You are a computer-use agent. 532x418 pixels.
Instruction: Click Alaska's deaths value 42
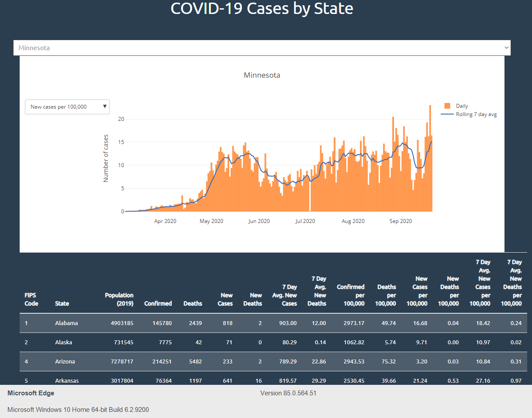[x=199, y=343]
